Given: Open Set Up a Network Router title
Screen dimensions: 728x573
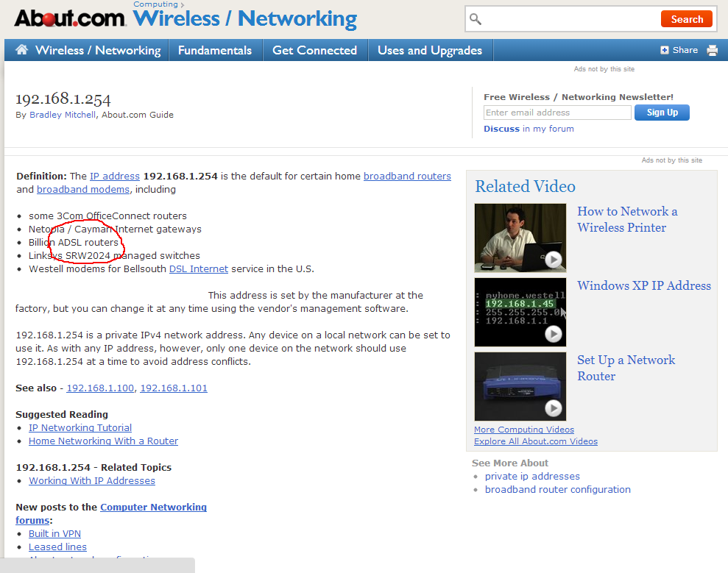Looking at the screenshot, I should (x=626, y=368).
